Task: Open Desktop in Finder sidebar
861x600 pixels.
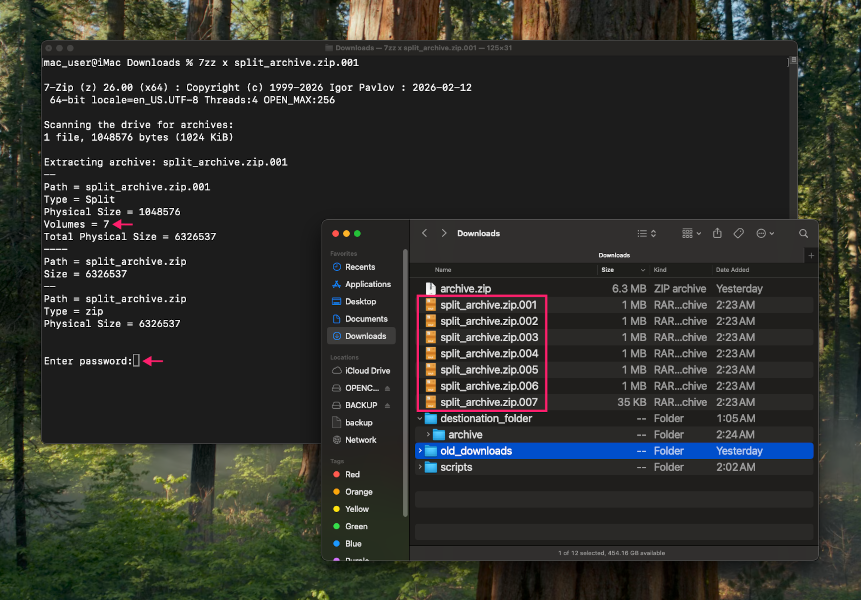Action: pyautogui.click(x=360, y=301)
